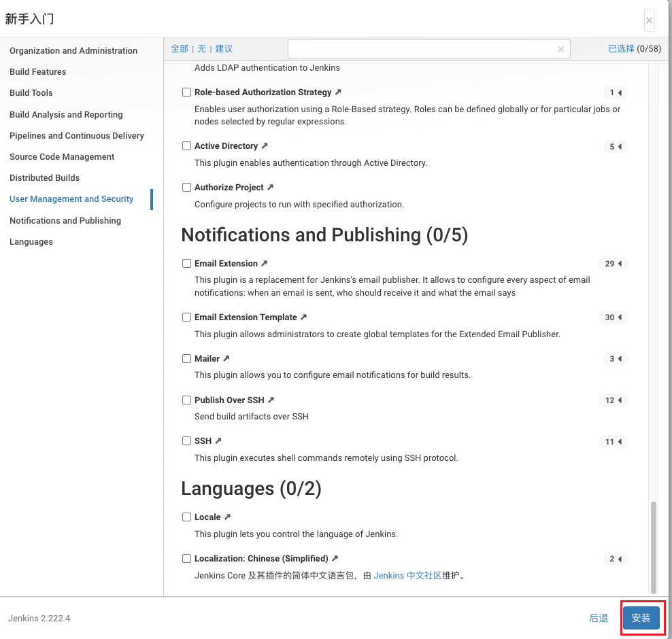Open Email Extension Template link arrow icon

303,317
